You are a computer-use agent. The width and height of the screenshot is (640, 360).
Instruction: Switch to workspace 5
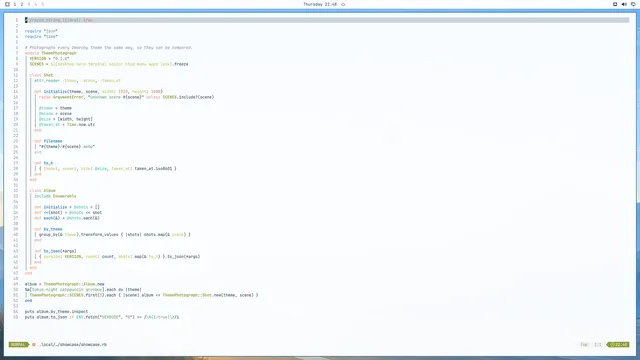pos(42,4)
